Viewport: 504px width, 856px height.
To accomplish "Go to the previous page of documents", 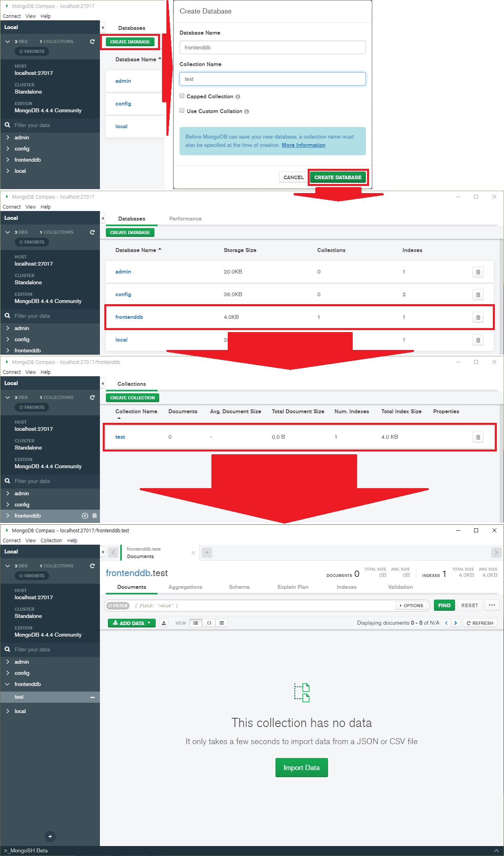I will pos(447,623).
